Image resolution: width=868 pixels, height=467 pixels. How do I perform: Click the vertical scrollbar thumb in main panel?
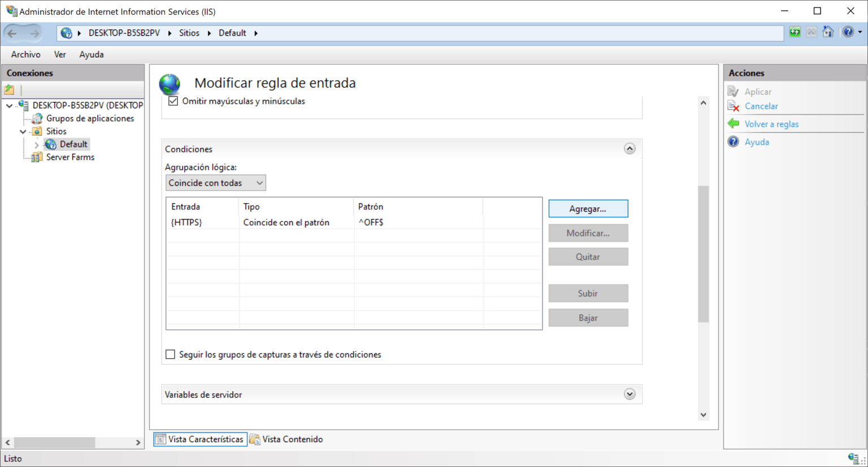click(x=703, y=254)
